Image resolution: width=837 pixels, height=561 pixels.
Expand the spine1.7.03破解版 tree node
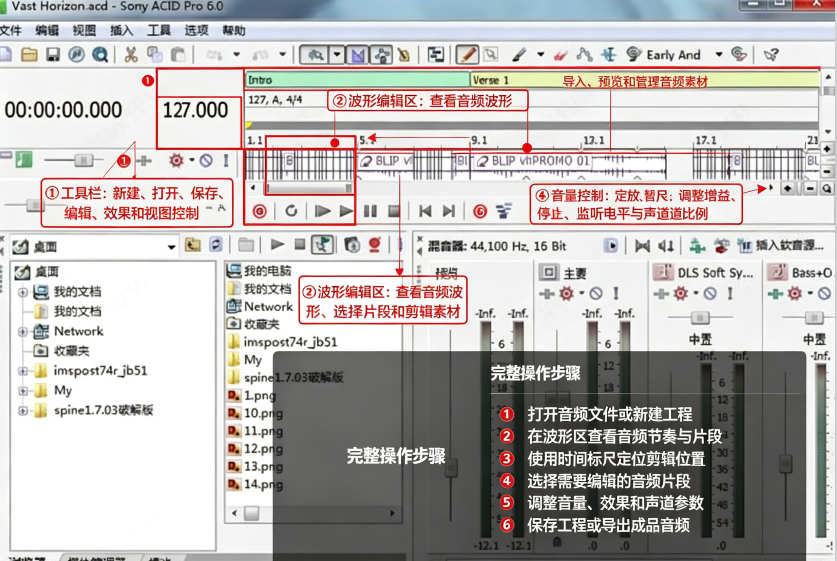pyautogui.click(x=22, y=410)
